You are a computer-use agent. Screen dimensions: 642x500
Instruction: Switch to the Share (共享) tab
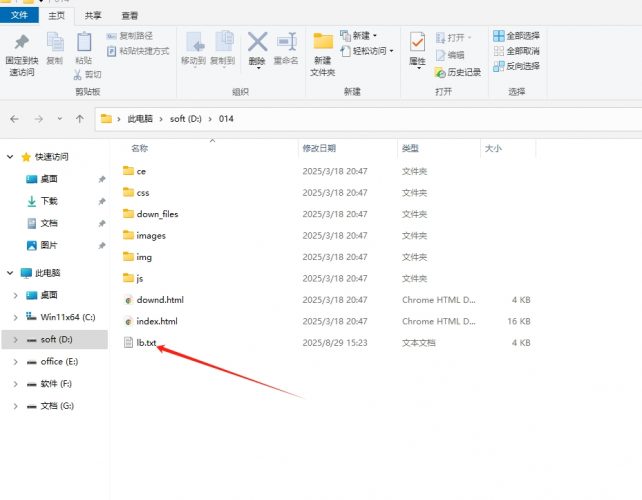tap(92, 16)
